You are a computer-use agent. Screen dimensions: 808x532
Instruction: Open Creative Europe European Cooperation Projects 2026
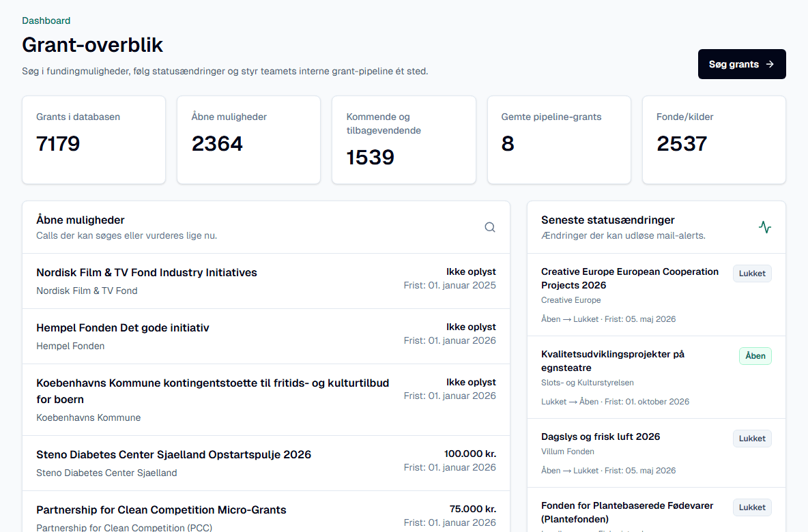(656, 295)
